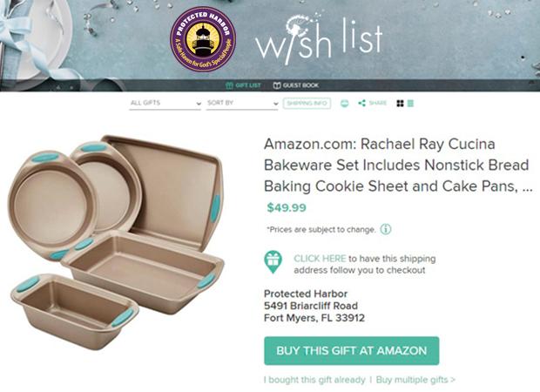Click the price info circle icon
The width and height of the screenshot is (540, 392).
tap(385, 229)
